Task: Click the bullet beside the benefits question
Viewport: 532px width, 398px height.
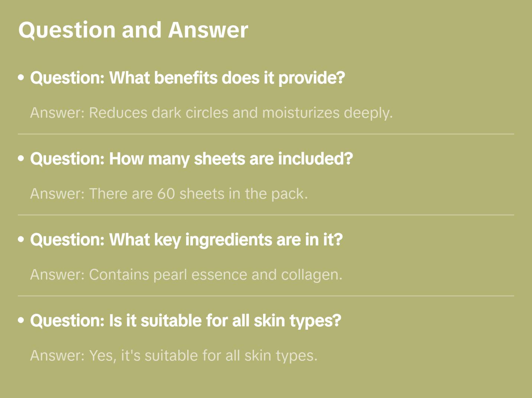Action: click(x=21, y=78)
